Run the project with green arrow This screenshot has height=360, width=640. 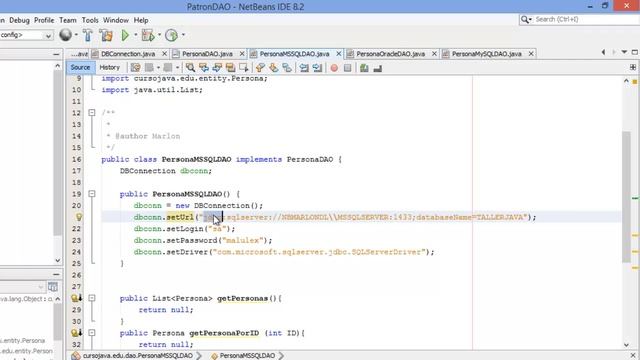coord(125,36)
